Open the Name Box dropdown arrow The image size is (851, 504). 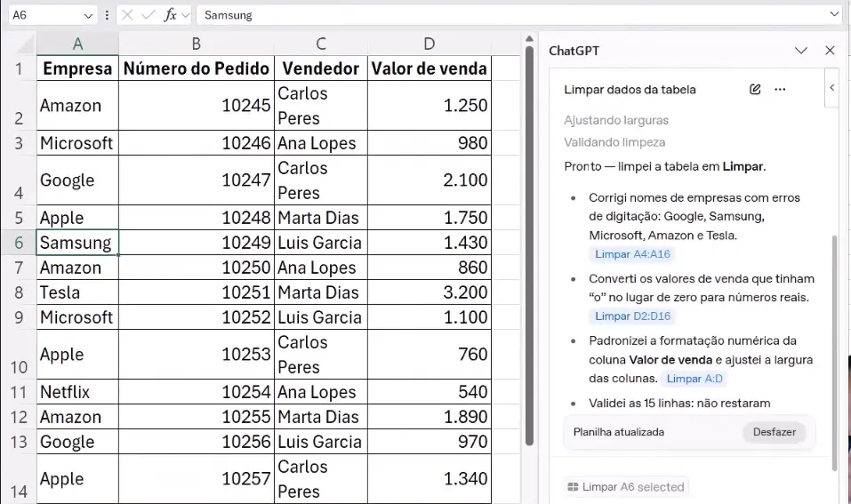tap(88, 16)
